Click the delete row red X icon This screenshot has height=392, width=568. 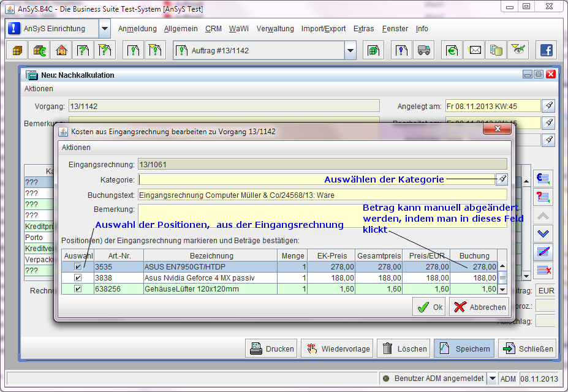(543, 270)
